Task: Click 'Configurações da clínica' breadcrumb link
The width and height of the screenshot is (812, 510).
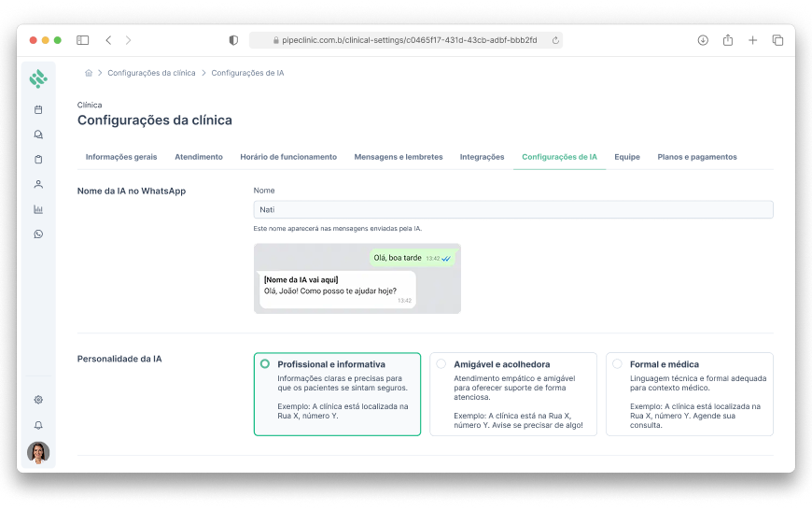Action: 151,73
